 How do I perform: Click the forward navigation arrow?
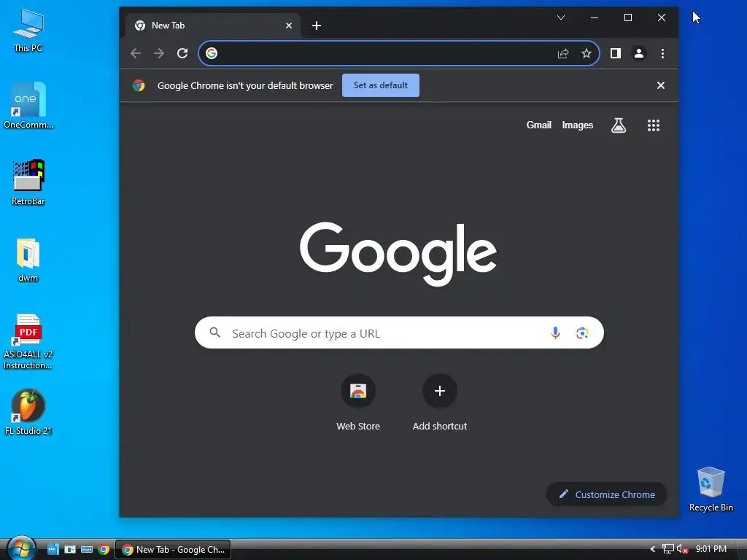159,53
